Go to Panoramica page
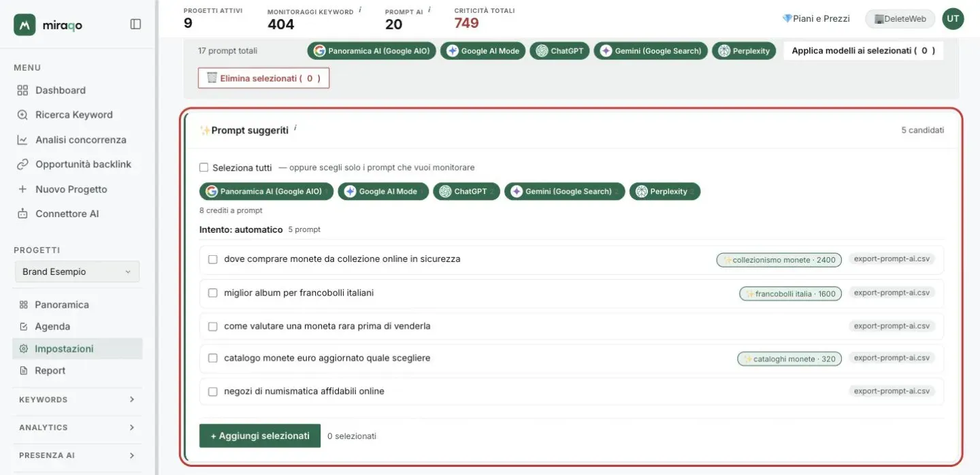The width and height of the screenshot is (980, 475). pos(54,305)
